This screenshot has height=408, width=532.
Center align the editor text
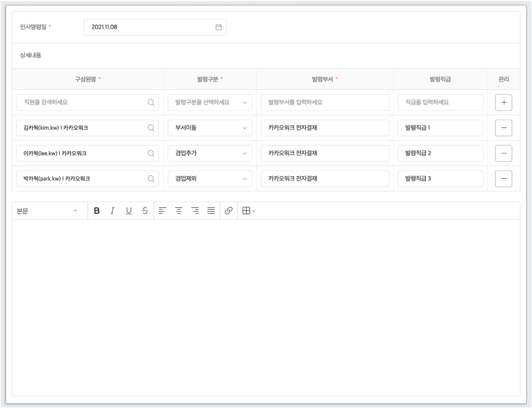[179, 211]
